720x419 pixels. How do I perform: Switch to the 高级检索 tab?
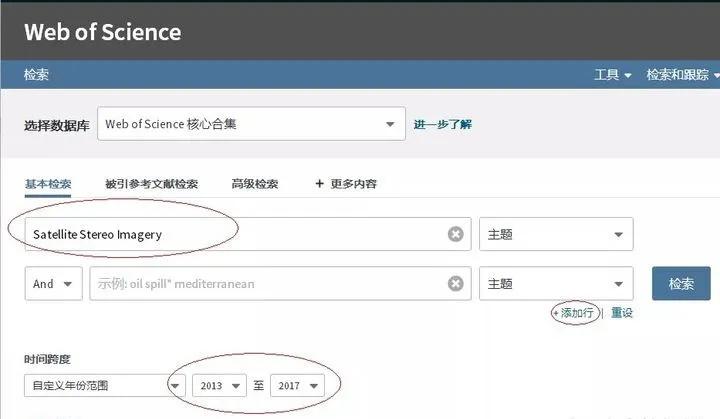(x=255, y=184)
